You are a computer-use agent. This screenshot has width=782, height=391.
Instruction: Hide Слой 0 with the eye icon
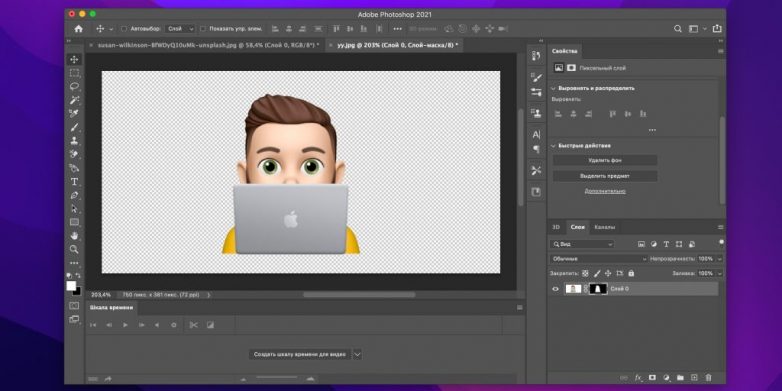tap(556, 289)
